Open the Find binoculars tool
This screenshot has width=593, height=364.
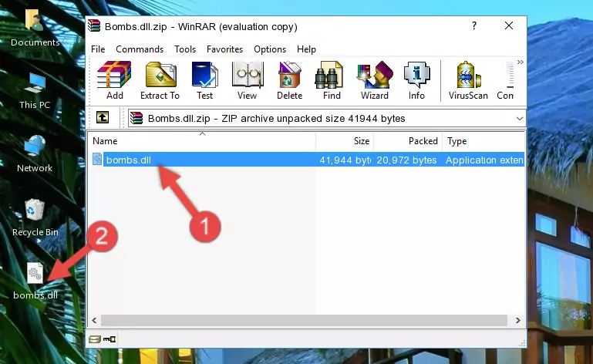[332, 81]
